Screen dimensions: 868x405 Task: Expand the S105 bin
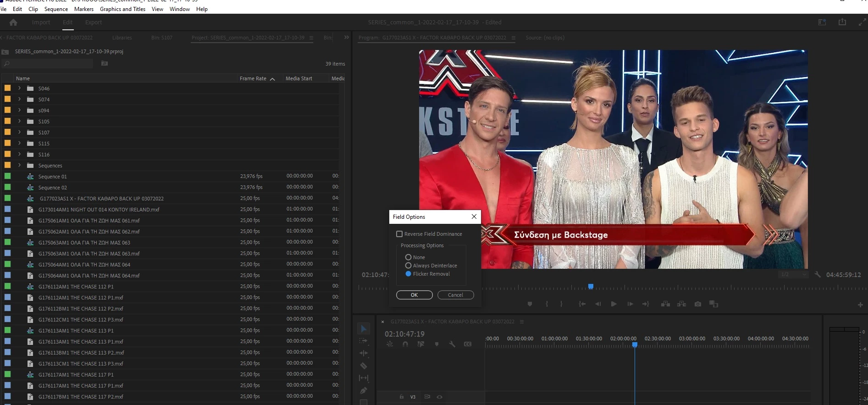[x=19, y=121]
